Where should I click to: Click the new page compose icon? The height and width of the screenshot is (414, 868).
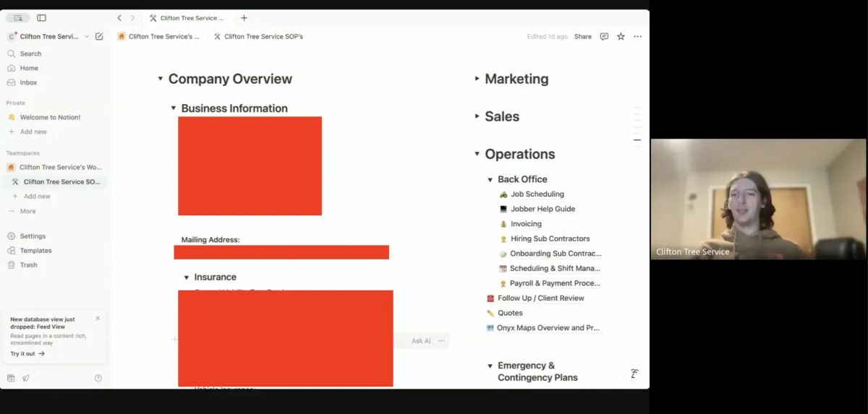click(x=99, y=36)
